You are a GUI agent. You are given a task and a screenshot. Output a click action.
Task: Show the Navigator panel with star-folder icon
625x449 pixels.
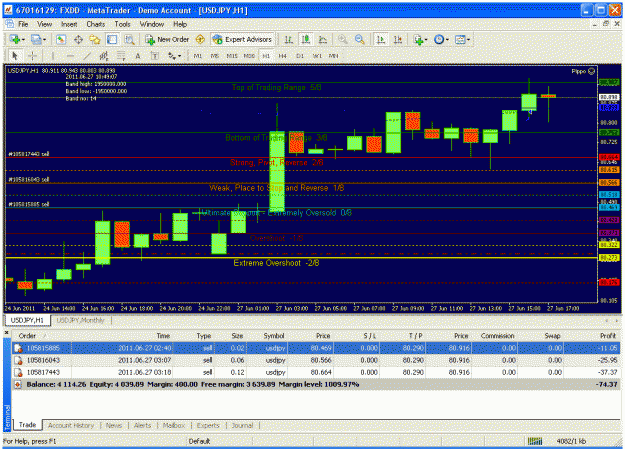pos(95,39)
